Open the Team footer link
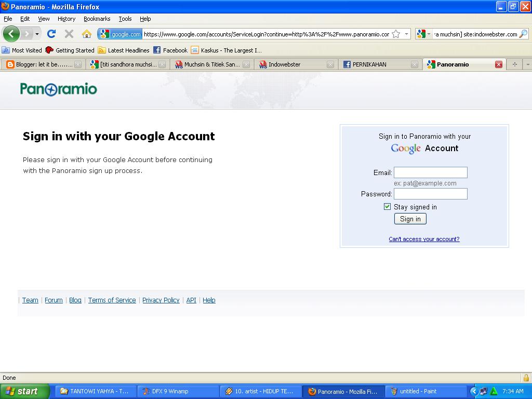Image resolution: width=532 pixels, height=399 pixels. (x=30, y=300)
